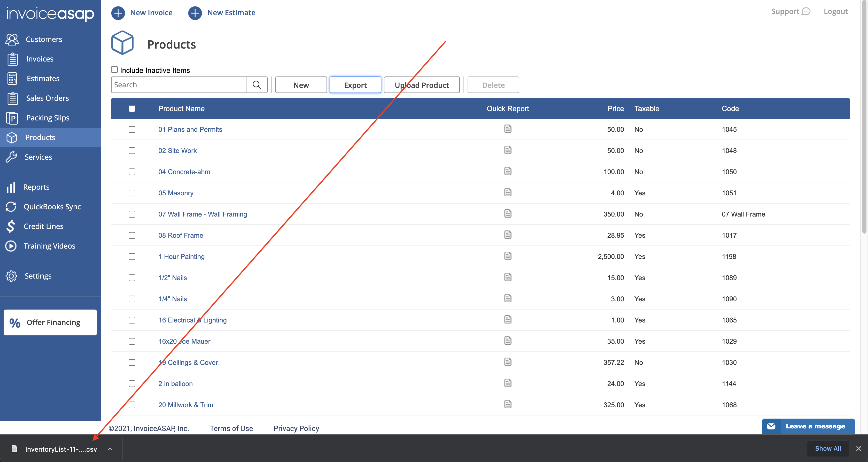The image size is (868, 462).
Task: Select Sales Orders in the sidebar
Action: tap(50, 98)
